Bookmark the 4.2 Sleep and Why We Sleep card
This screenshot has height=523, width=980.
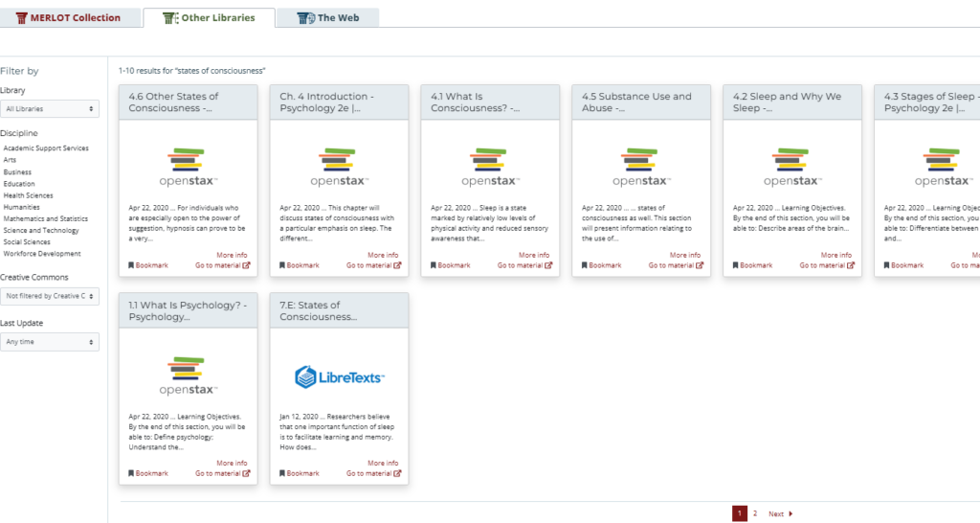click(x=752, y=265)
